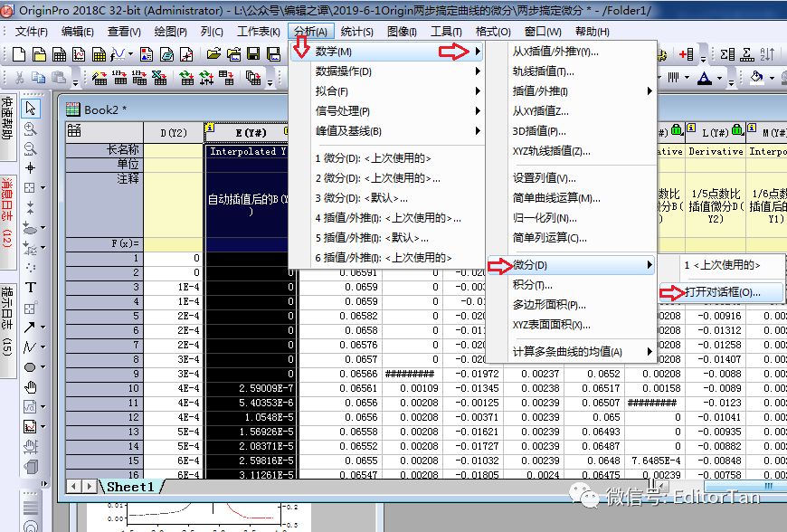Click the New Graph toolbar icon
The height and width of the screenshot is (532, 787).
pos(79,53)
